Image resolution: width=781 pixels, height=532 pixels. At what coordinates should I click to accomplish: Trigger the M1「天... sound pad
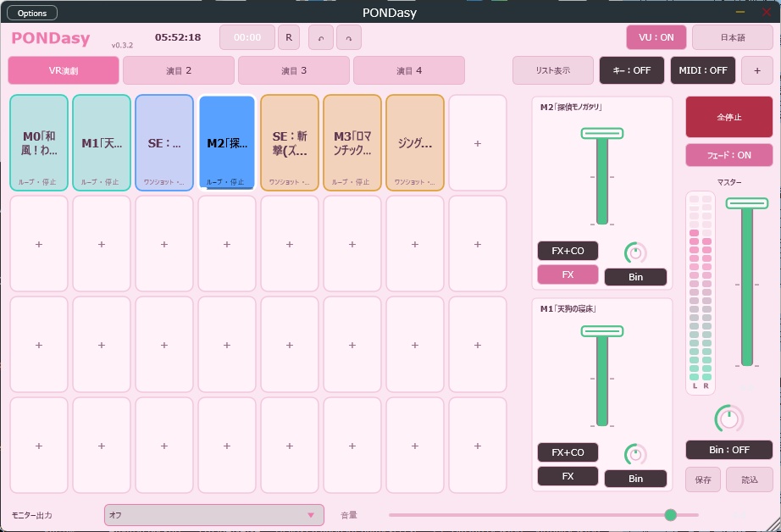click(x=102, y=143)
